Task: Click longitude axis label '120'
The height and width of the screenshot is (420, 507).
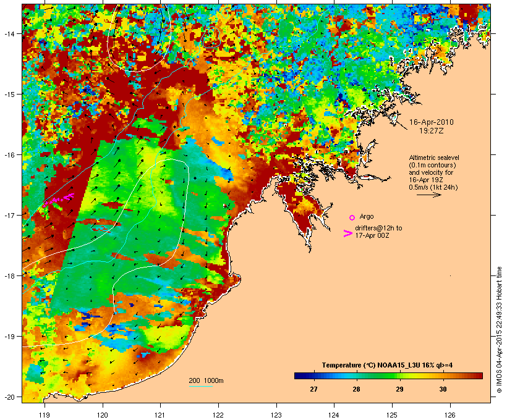Action: [x=103, y=415]
